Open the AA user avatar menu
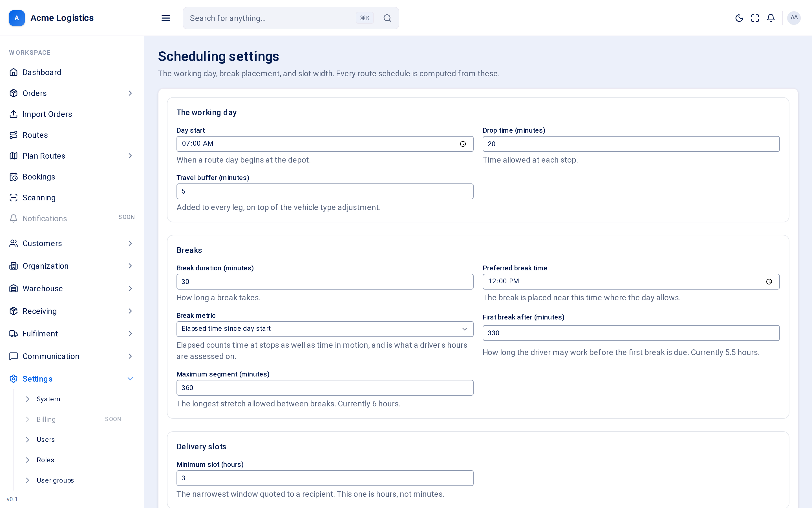The height and width of the screenshot is (508, 812). pos(794,18)
